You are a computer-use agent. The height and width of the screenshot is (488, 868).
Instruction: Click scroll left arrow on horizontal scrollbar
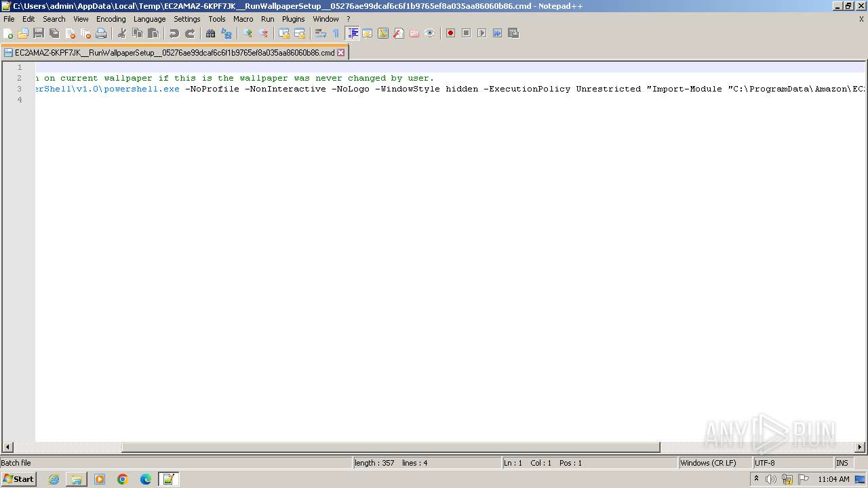tap(7, 447)
